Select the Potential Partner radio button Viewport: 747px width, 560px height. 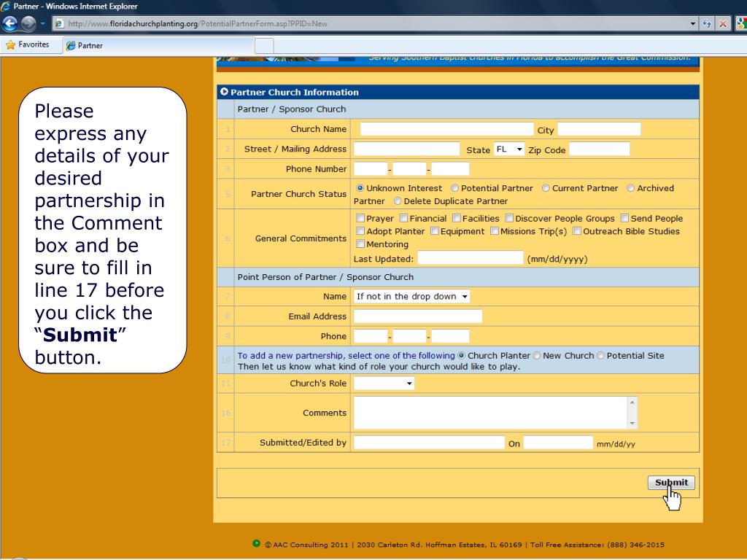click(x=454, y=188)
